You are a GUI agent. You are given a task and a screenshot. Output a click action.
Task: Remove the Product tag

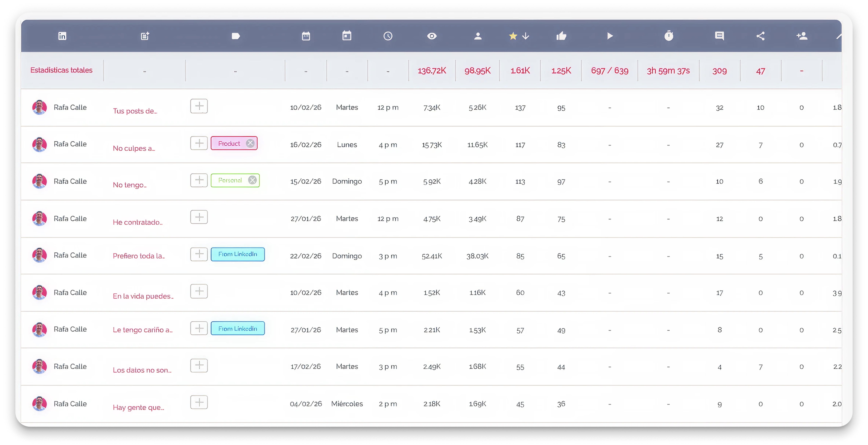point(250,143)
